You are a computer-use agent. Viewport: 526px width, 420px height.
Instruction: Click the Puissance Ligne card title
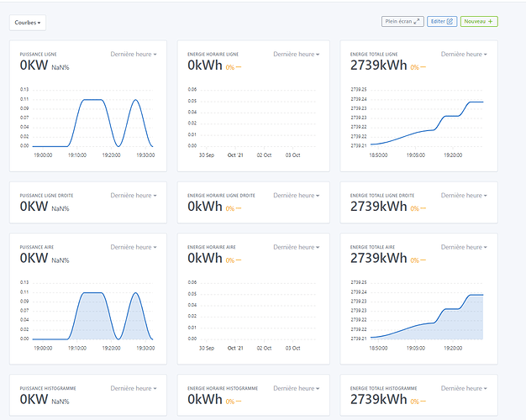click(39, 54)
